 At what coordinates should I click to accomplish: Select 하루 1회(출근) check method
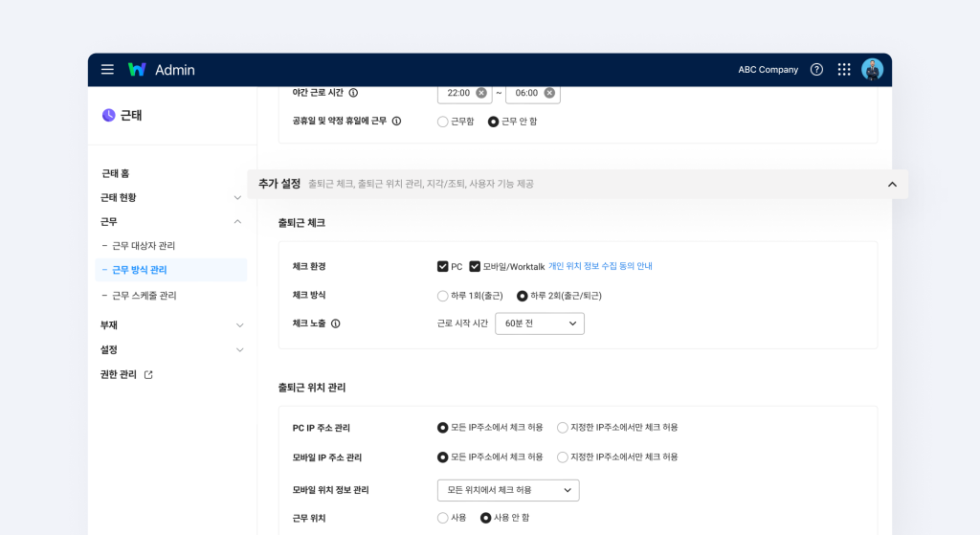pos(442,296)
